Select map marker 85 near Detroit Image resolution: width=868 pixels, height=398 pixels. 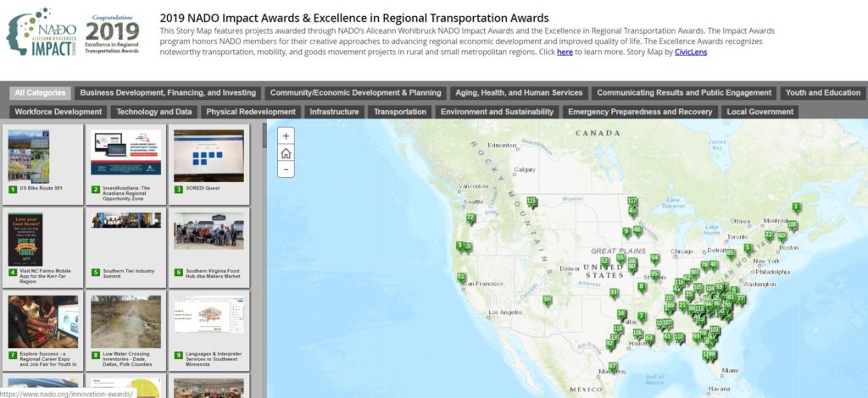731,254
